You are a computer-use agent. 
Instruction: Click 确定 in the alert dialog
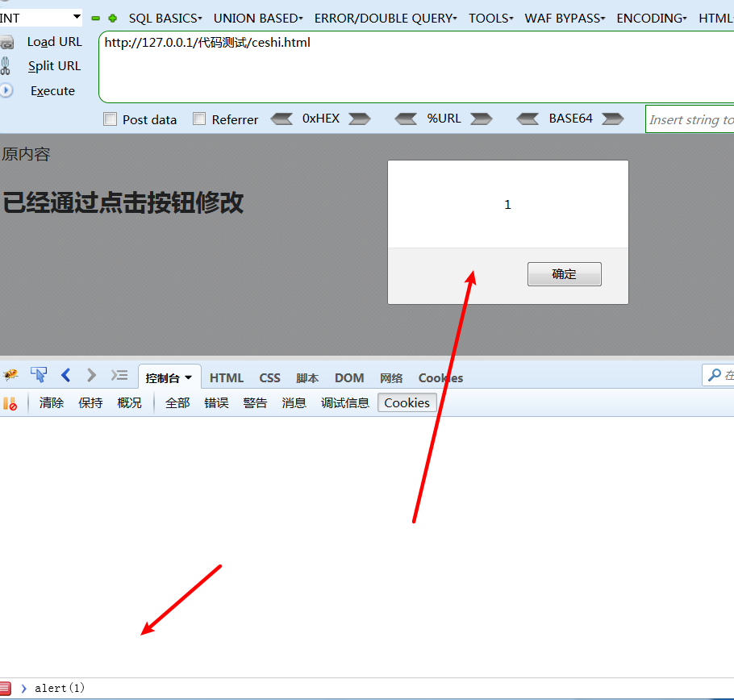coord(565,273)
